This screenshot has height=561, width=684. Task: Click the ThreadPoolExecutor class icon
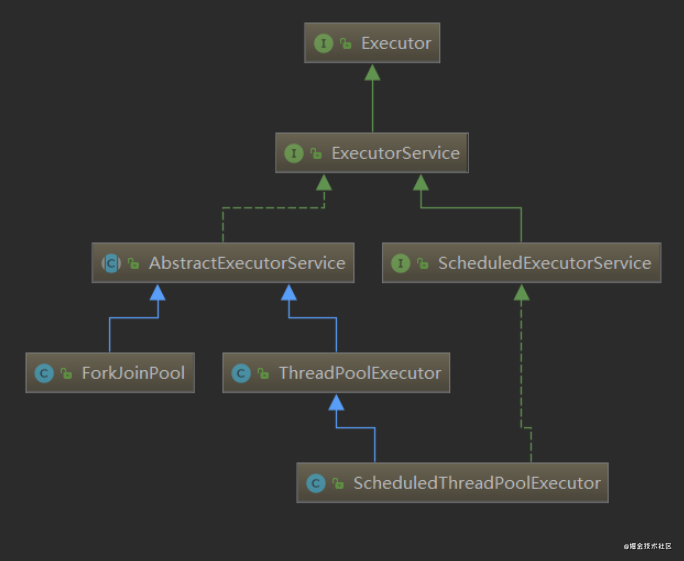coord(241,373)
